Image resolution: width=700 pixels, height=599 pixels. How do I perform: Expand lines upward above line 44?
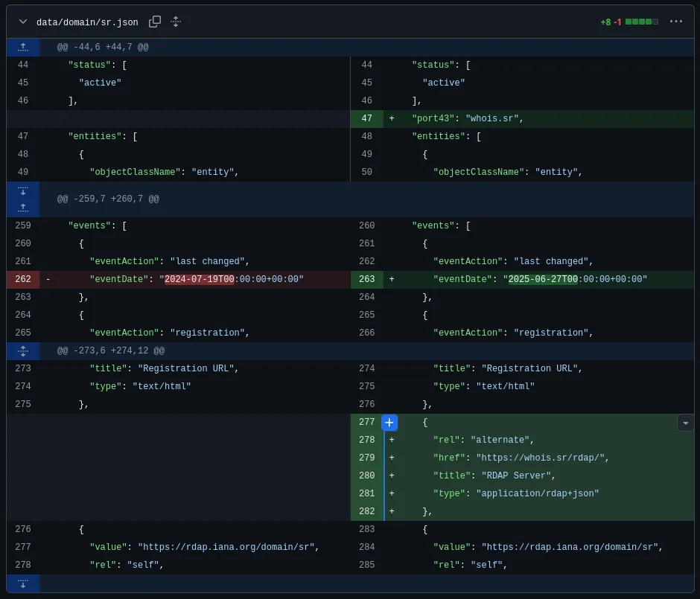pyautogui.click(x=23, y=47)
